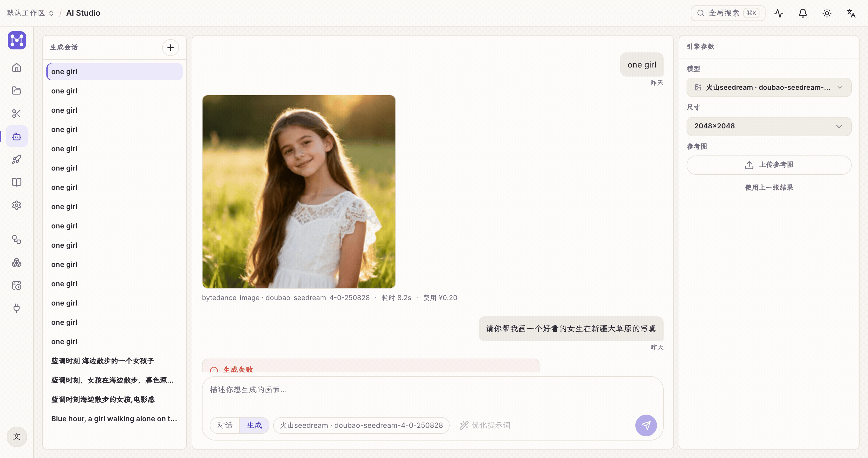Open the 2048×2048 size dropdown

[769, 126]
